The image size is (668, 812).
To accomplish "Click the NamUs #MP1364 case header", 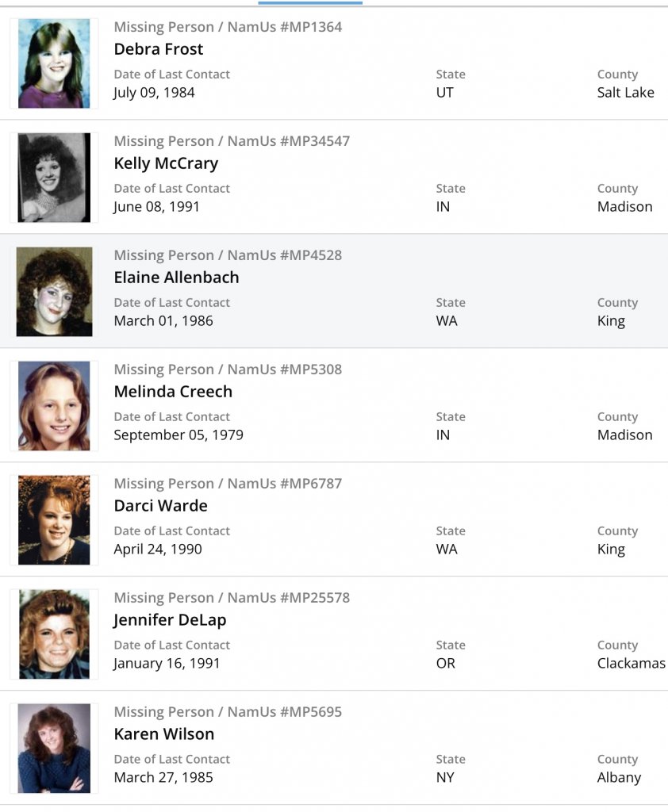I will [x=228, y=27].
